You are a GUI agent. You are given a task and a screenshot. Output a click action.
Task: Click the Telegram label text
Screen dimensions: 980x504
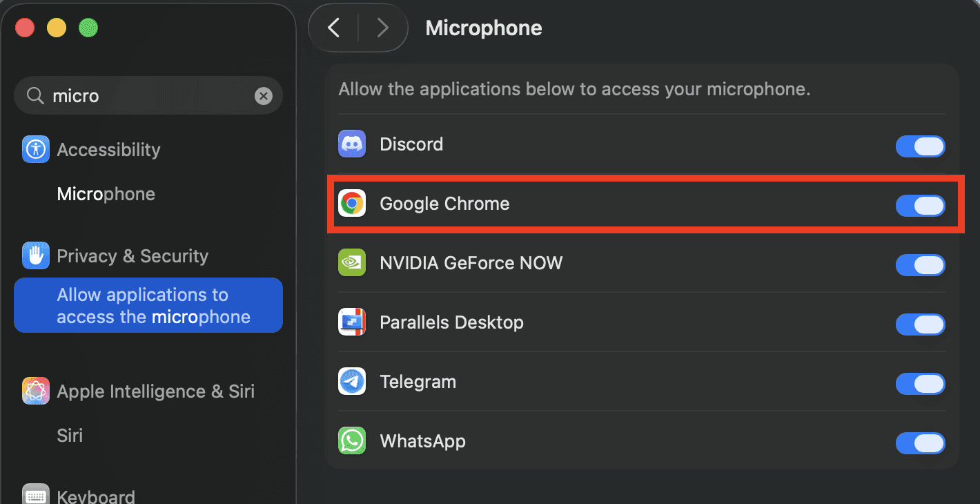pos(418,382)
